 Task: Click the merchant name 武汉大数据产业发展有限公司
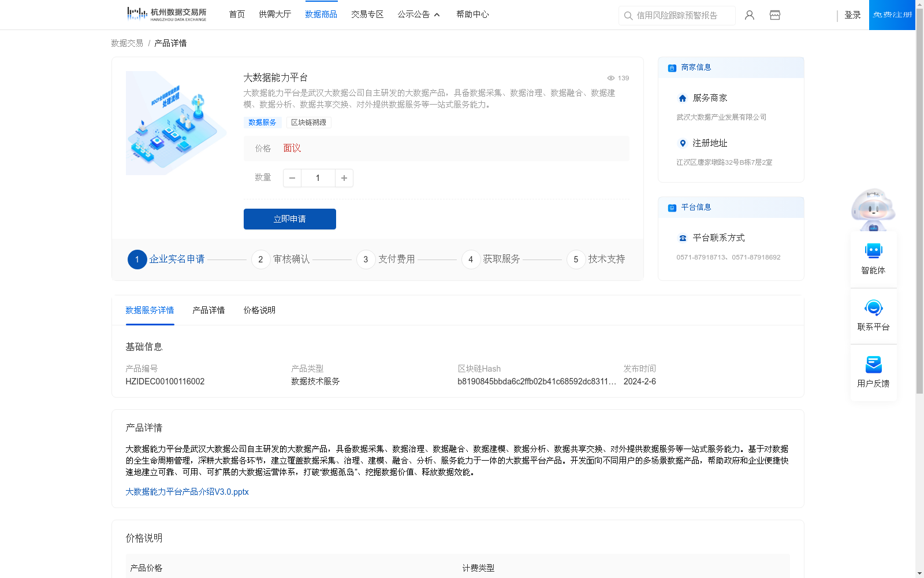click(x=721, y=117)
